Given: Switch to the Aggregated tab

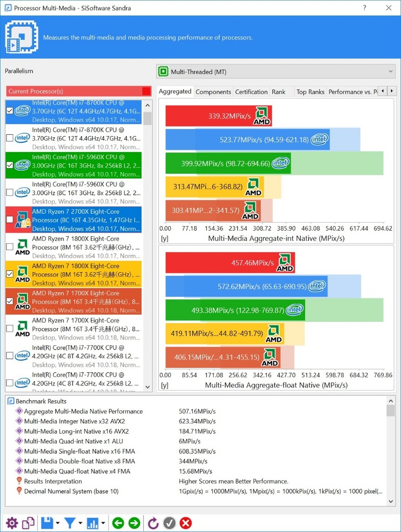Looking at the screenshot, I should [175, 91].
